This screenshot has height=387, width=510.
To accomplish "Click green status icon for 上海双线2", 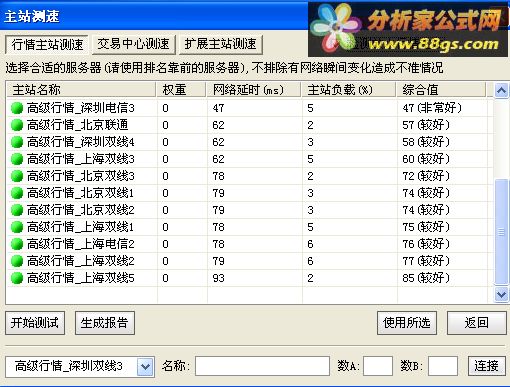I will click(x=17, y=261).
